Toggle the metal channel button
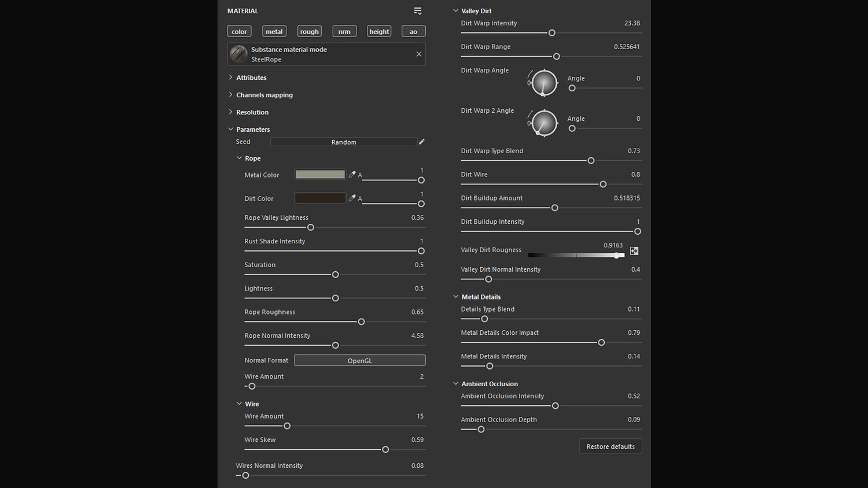The width and height of the screenshot is (868, 488). point(274,32)
